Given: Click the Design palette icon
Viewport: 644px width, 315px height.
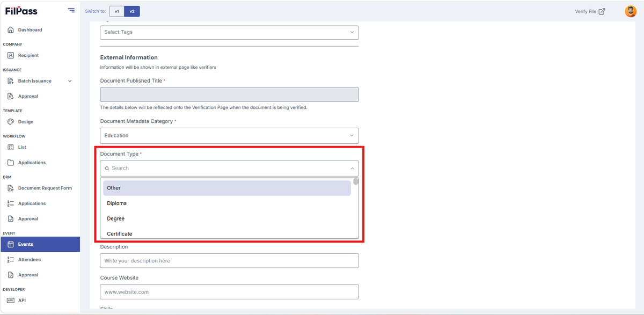Looking at the screenshot, I should pyautogui.click(x=11, y=122).
